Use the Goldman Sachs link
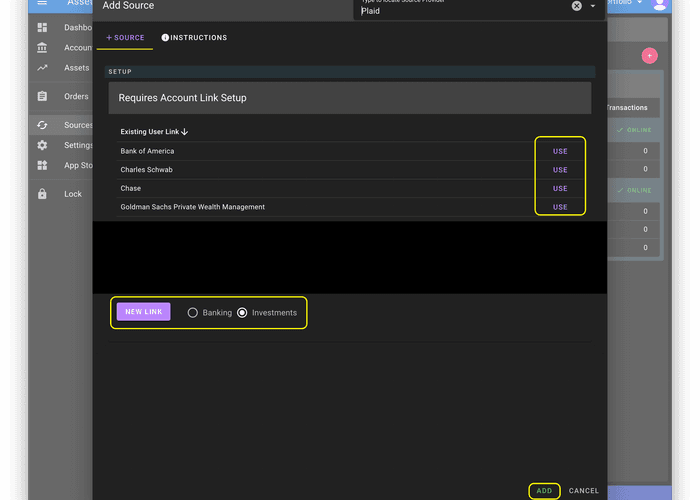This screenshot has width=700, height=500. click(x=560, y=207)
